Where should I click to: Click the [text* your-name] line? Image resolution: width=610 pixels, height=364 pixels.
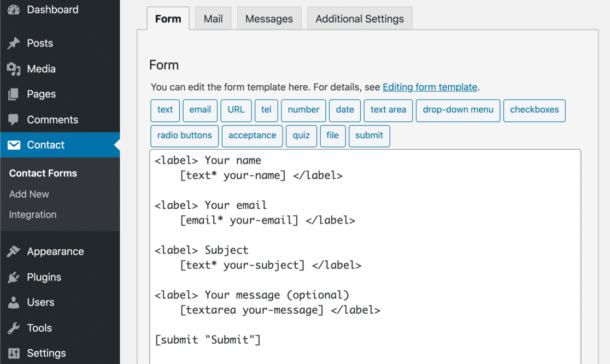coord(261,175)
